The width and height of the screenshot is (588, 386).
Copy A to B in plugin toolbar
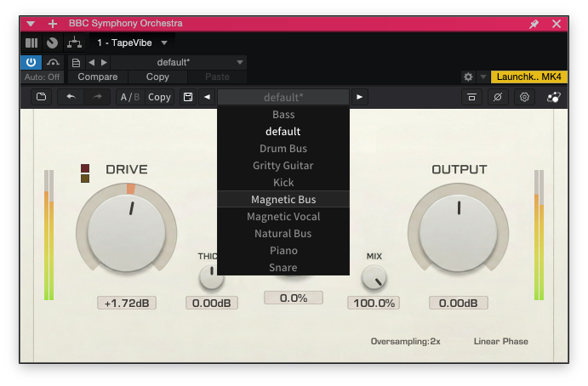pyautogui.click(x=159, y=97)
